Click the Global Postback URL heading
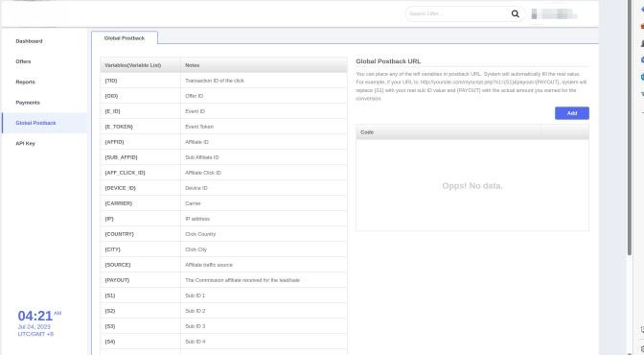 pos(388,61)
